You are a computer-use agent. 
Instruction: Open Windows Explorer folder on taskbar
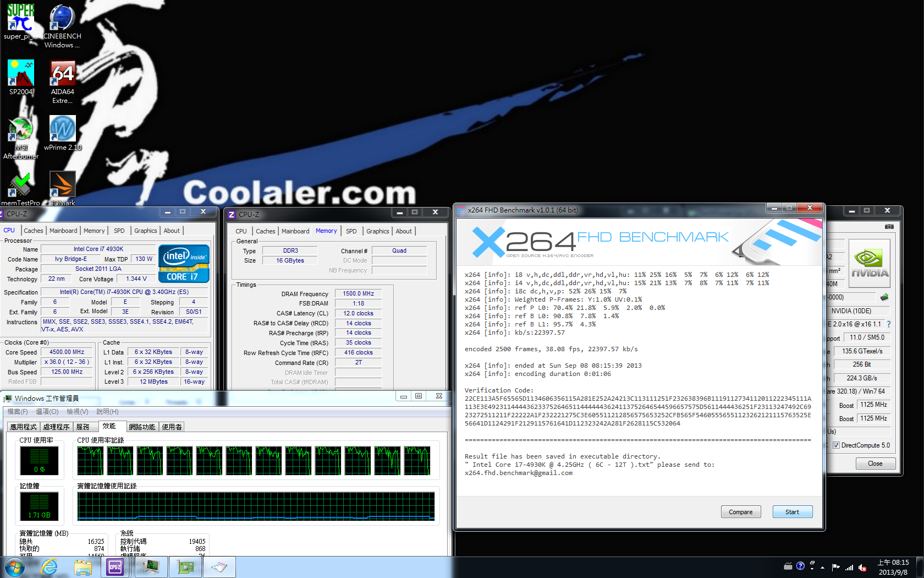coord(83,567)
